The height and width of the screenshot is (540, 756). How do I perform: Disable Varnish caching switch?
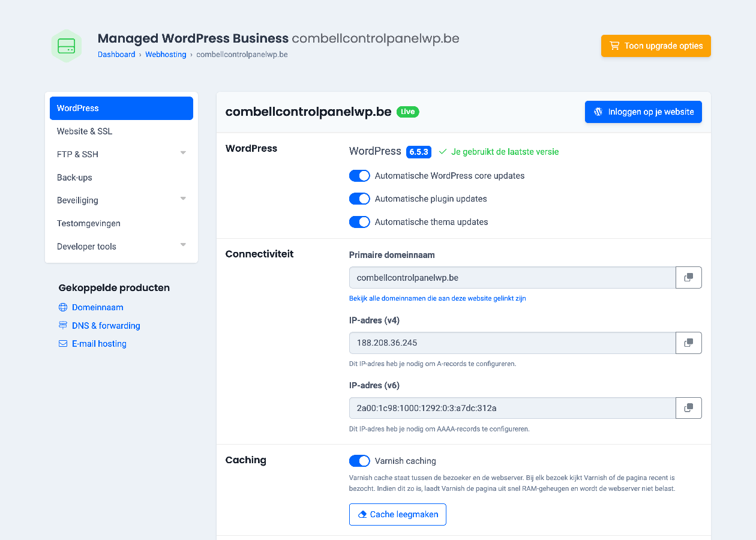tap(359, 461)
